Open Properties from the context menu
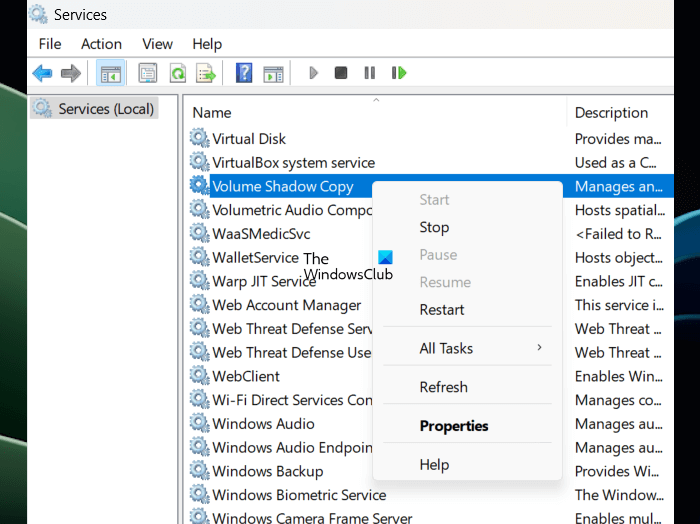This screenshot has height=524, width=700. pyautogui.click(x=454, y=426)
